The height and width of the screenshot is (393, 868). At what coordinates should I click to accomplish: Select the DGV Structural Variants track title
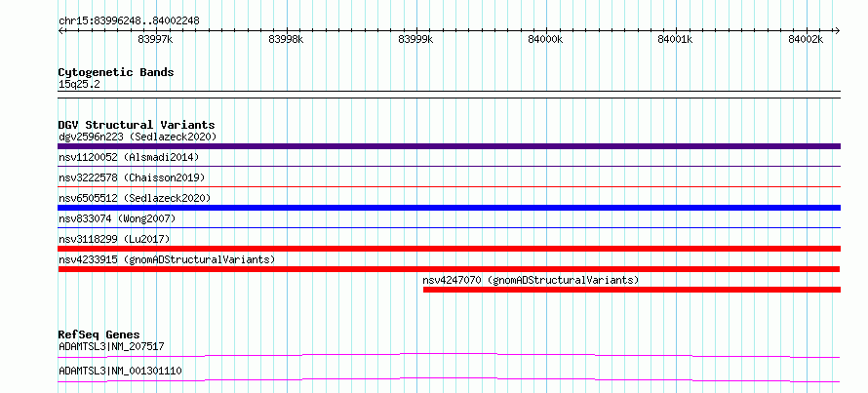(137, 125)
